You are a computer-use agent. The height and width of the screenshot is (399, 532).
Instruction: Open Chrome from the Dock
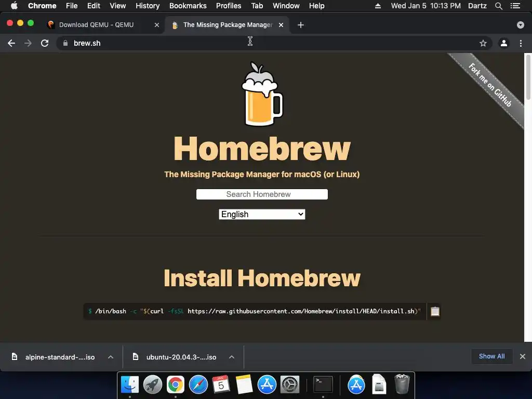click(176, 385)
